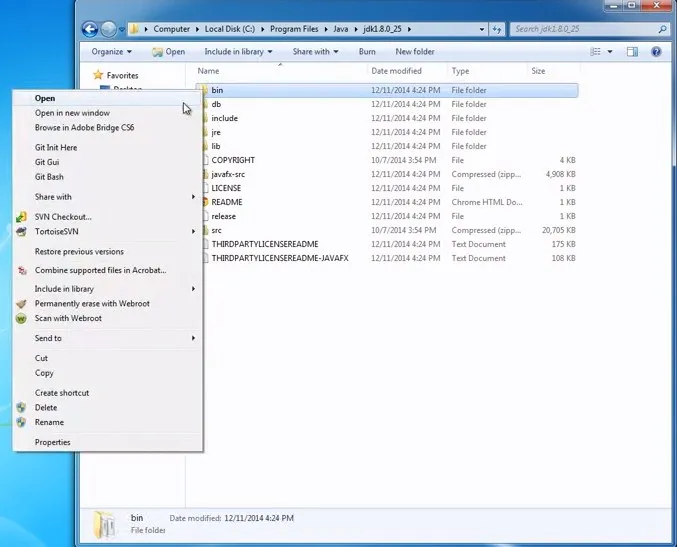The height and width of the screenshot is (547, 677).
Task: Click the bin folder icon in details pane
Action: click(104, 524)
